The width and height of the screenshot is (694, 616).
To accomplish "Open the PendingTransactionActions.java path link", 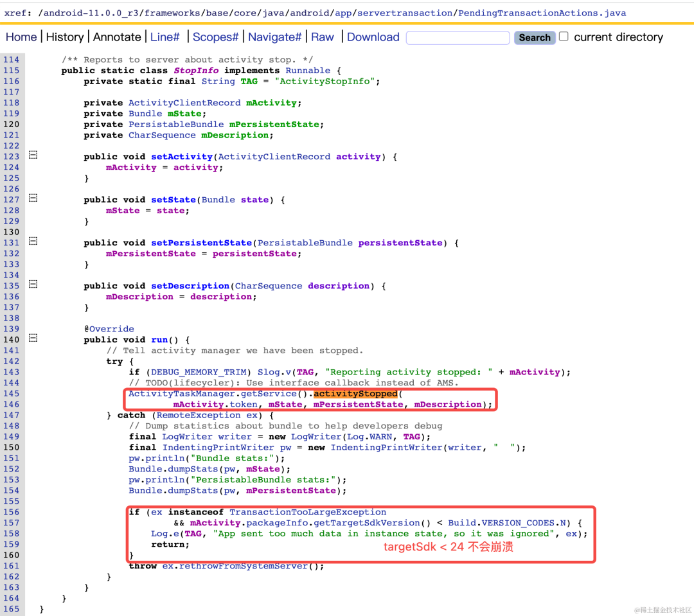I will click(x=542, y=13).
